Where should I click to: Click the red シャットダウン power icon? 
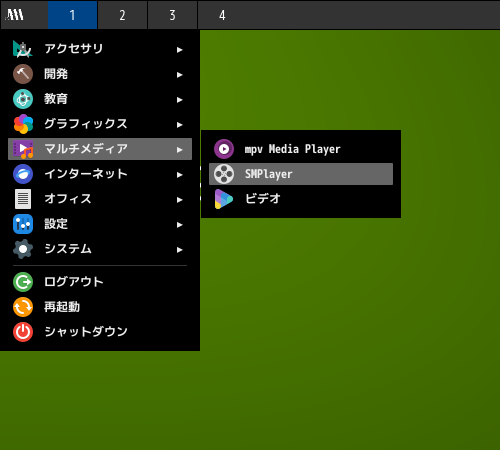pyautogui.click(x=23, y=332)
